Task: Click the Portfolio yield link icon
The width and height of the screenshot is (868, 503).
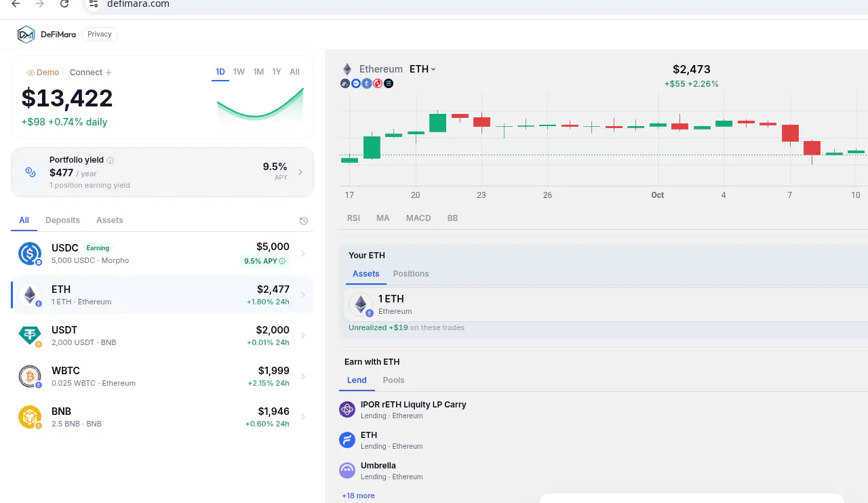Action: click(31, 172)
